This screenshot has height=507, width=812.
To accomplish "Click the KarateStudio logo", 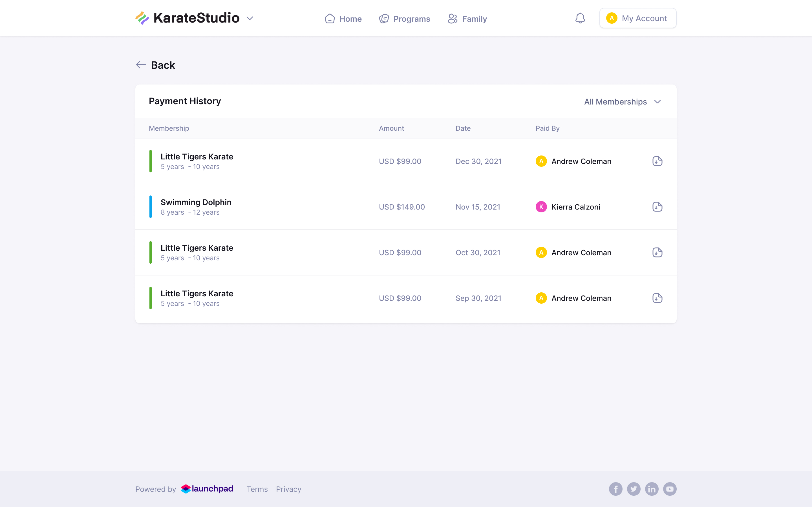I will [x=187, y=18].
